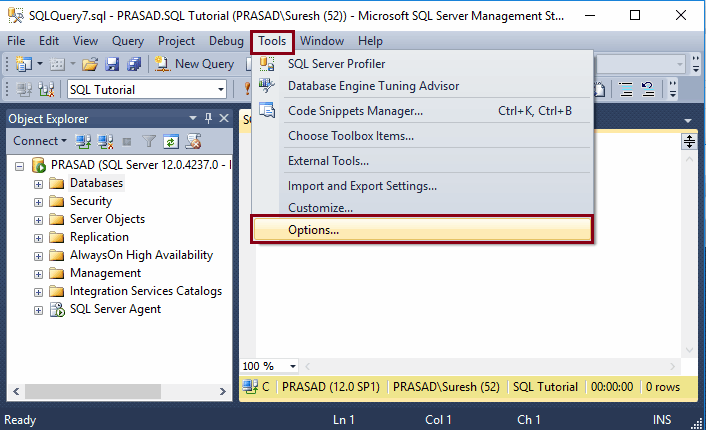706x430 pixels.
Task: Expand the Replication folder node
Action: (x=38, y=238)
